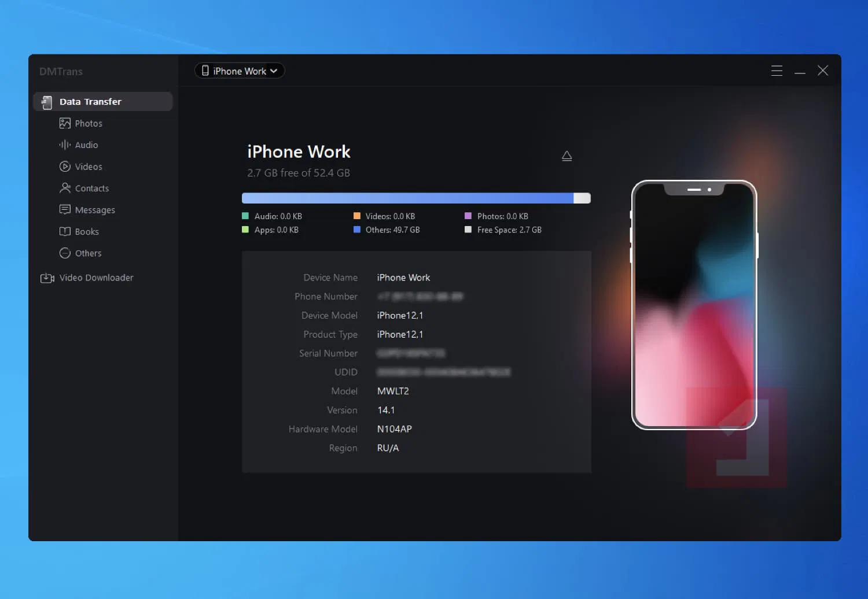
Task: Click the 'Photos: 0.0 KB' legend text
Action: click(x=503, y=216)
